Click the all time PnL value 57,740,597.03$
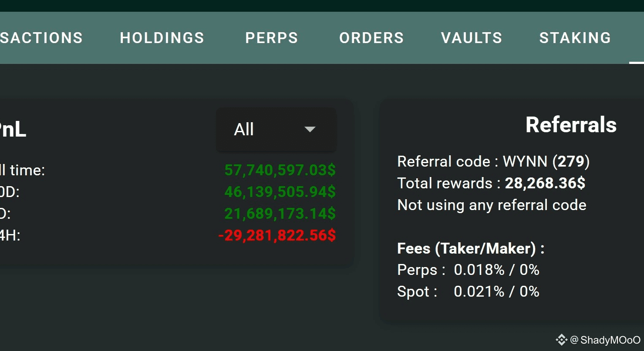 tap(280, 170)
